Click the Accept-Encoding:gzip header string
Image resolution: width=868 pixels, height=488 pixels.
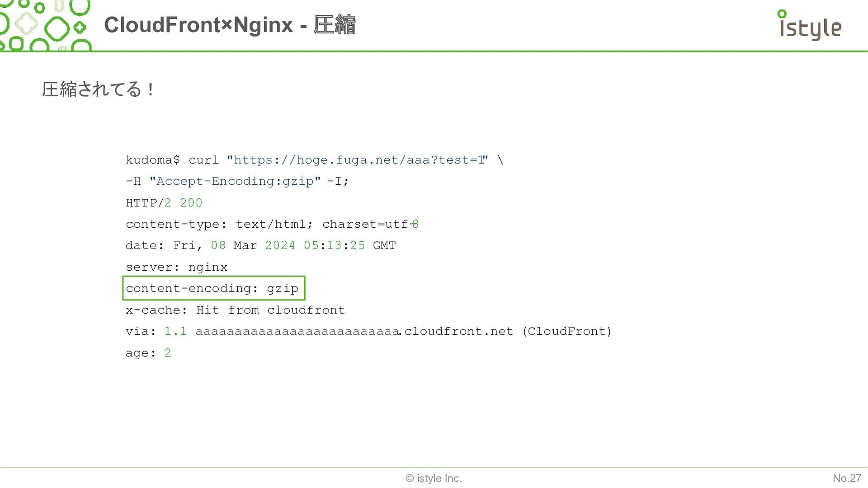235,181
